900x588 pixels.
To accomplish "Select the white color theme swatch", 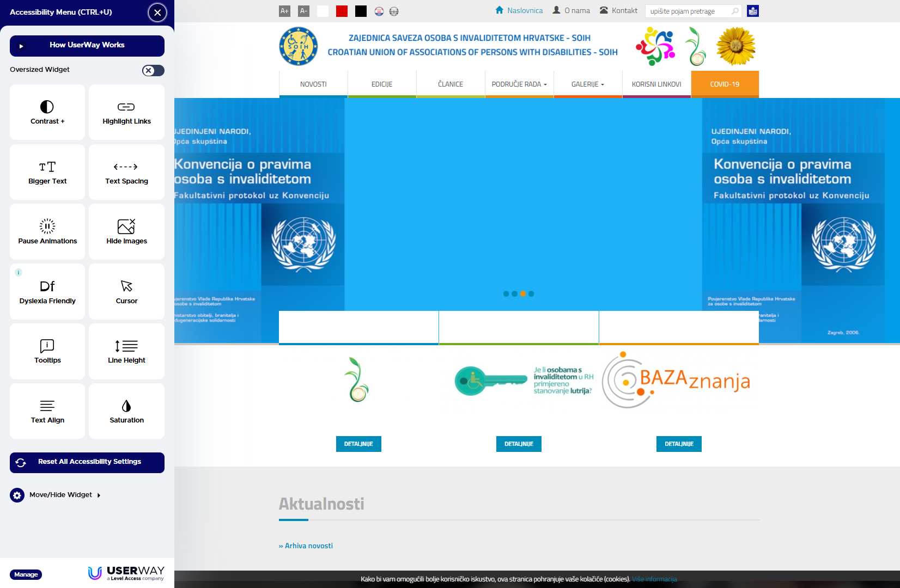I will 323,11.
